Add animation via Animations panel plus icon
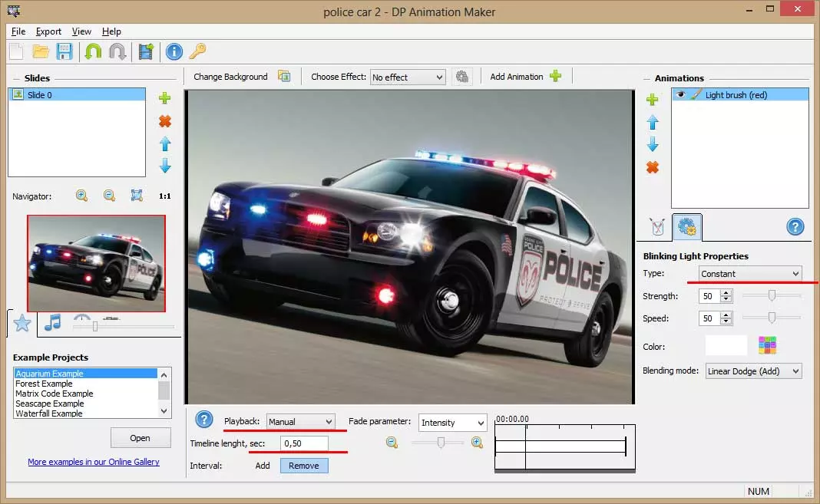This screenshot has height=504, width=820. pyautogui.click(x=652, y=100)
